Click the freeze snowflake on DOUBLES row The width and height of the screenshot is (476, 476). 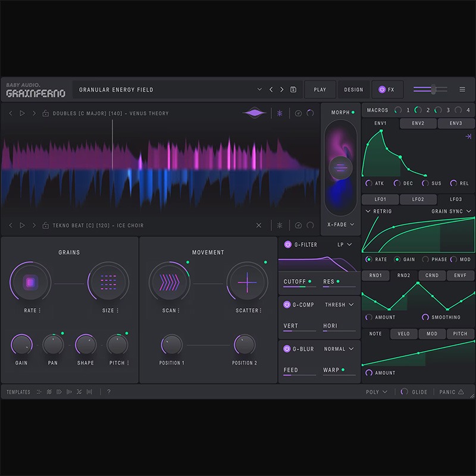[280, 113]
